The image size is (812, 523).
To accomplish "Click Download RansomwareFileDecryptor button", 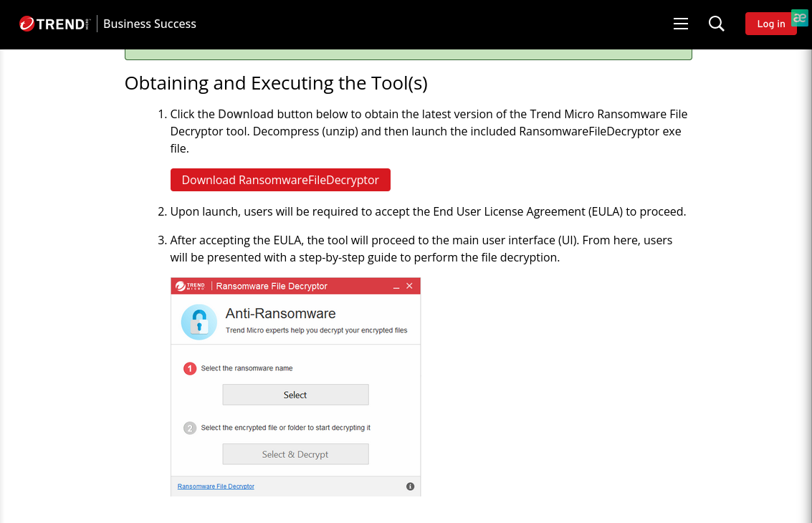I will (280, 180).
